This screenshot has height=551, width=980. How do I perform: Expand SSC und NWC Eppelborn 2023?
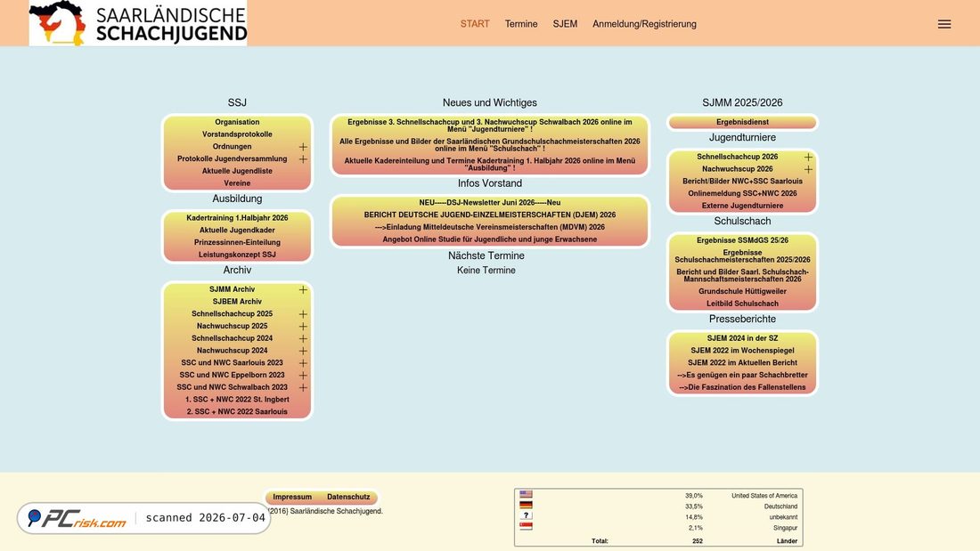[x=303, y=376]
